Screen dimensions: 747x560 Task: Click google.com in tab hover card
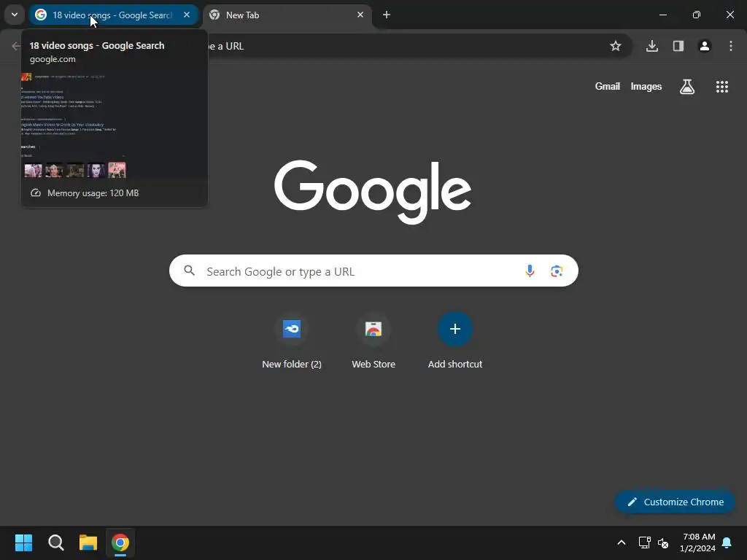coord(53,59)
